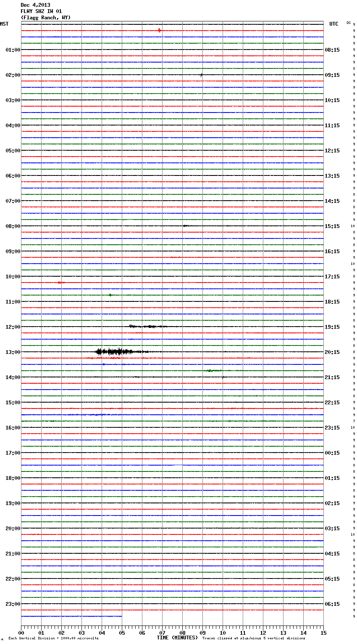Click the red spike on the top red trace
This screenshot has width=357, height=644.
[x=159, y=30]
